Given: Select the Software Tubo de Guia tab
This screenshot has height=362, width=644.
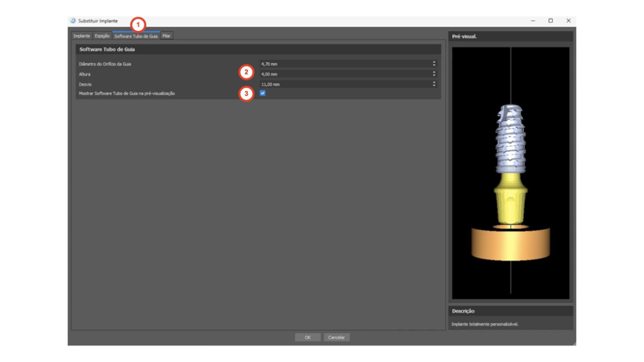Looking at the screenshot, I should coord(136,36).
